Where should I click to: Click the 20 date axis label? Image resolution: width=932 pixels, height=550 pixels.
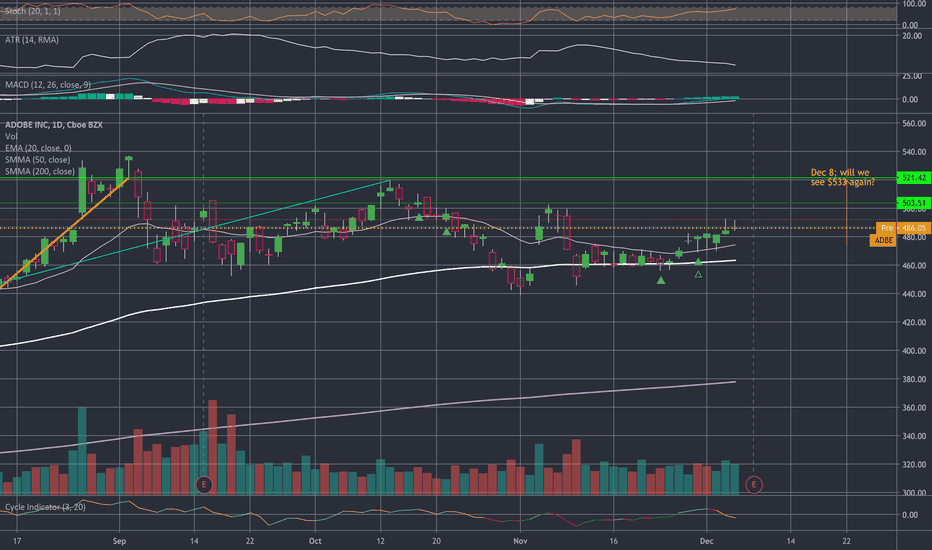(436, 541)
